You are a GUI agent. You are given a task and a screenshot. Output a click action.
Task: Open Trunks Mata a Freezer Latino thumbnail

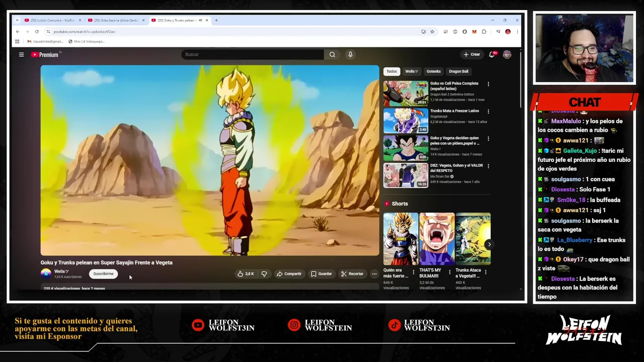click(406, 121)
